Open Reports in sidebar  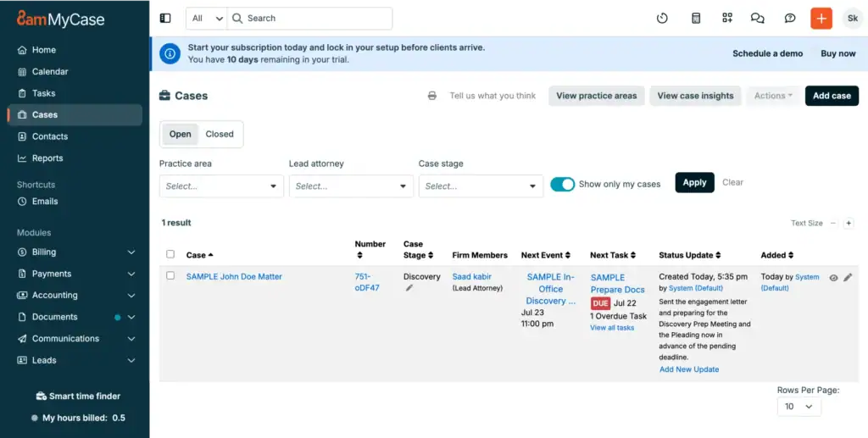75,158
